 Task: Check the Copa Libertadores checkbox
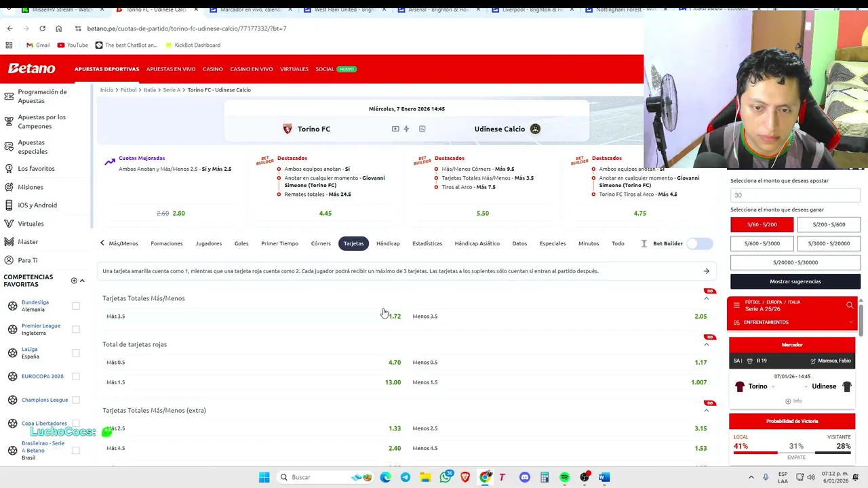[76, 424]
